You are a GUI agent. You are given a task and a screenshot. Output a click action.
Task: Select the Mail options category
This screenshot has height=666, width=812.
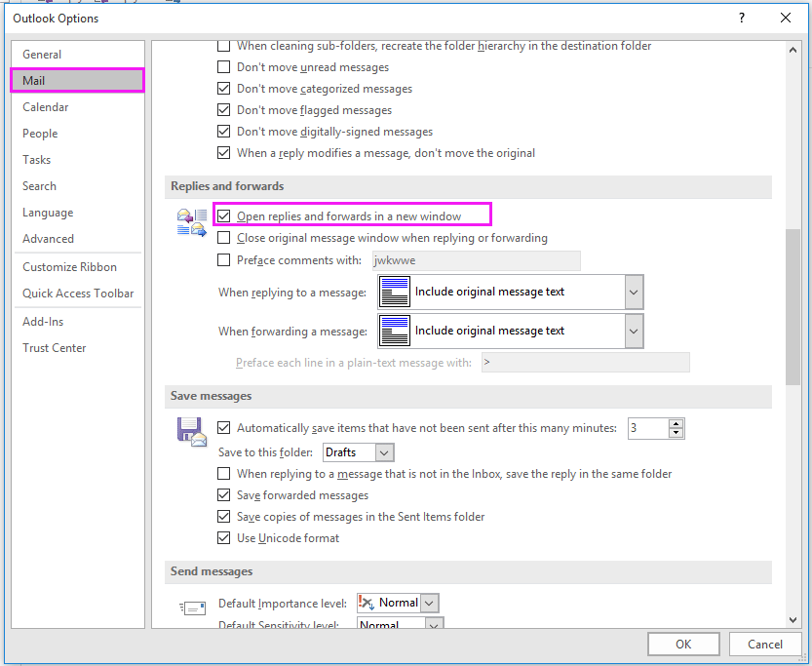[x=78, y=81]
